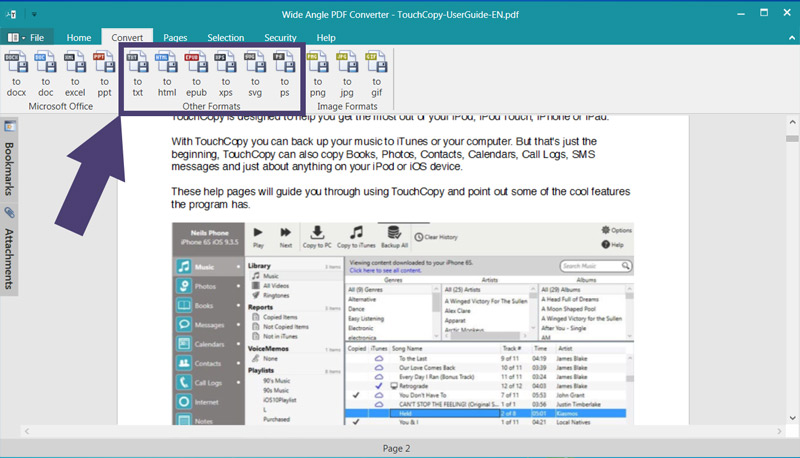
Task: Click the Image Formats group label
Action: (x=347, y=106)
